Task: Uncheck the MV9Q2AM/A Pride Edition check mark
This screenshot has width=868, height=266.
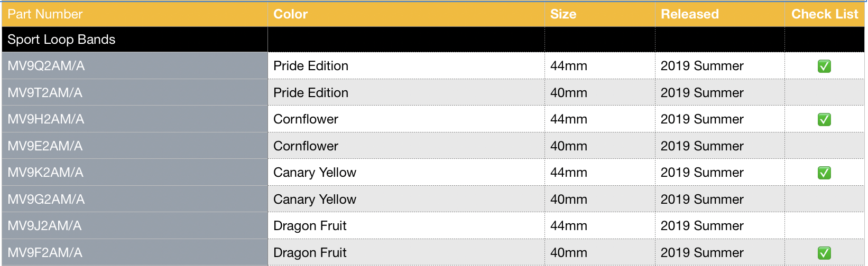Action: [x=824, y=66]
